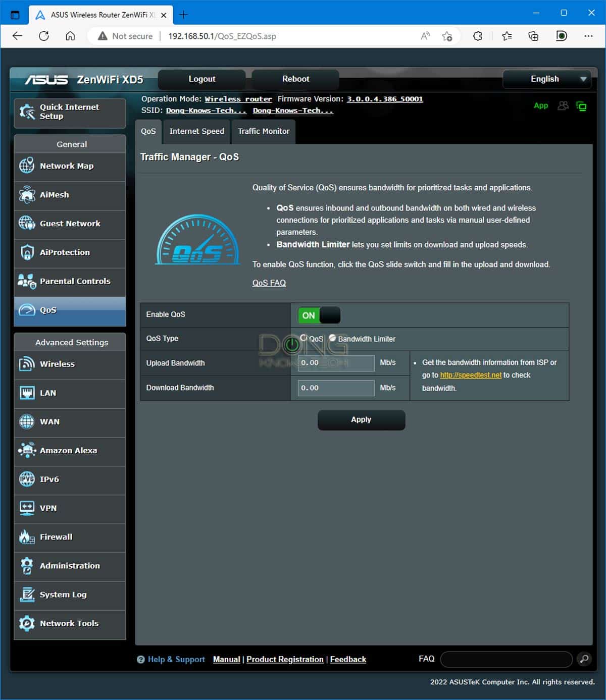Apply the QoS settings
This screenshot has width=606, height=700.
[361, 420]
